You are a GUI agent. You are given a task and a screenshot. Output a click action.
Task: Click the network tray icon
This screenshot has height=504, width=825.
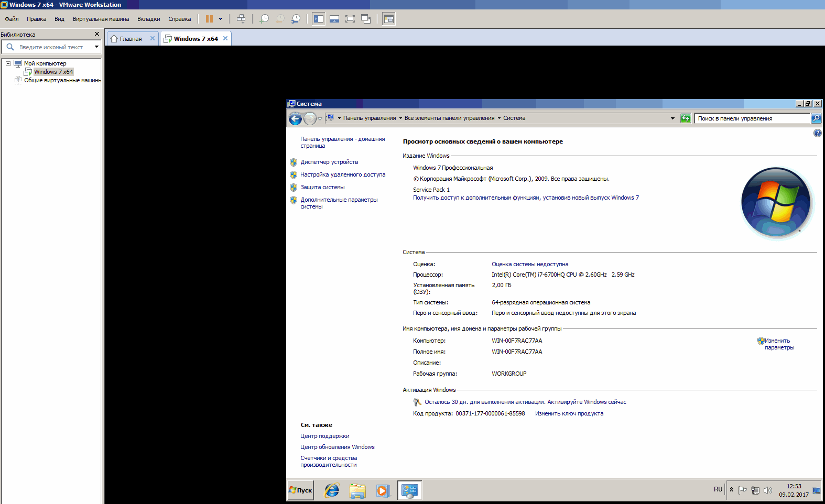coord(755,490)
